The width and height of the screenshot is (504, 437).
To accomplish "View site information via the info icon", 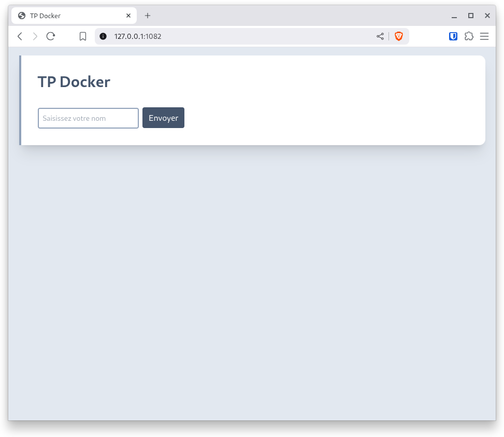I will (103, 36).
